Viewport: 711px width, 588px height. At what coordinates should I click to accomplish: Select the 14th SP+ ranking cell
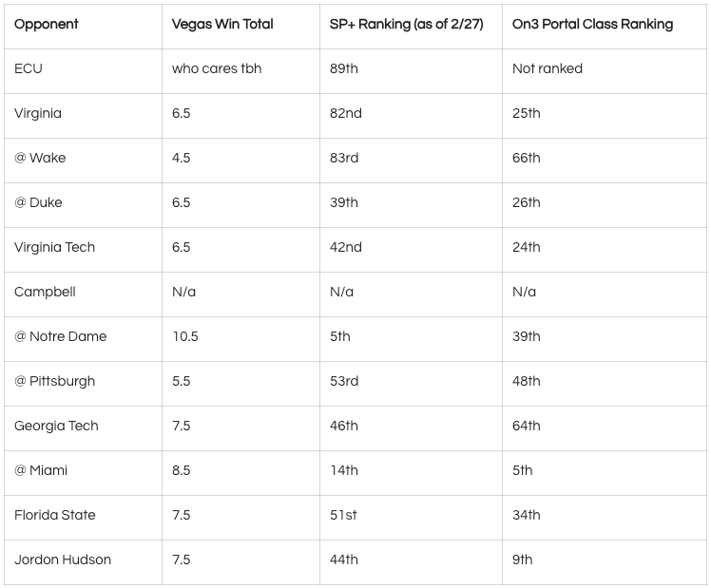point(411,473)
